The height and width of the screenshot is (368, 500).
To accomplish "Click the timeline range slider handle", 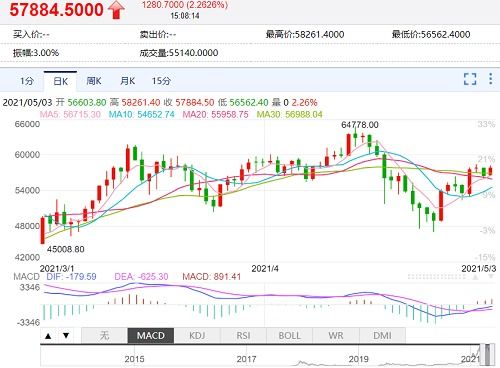I will point(488,355).
